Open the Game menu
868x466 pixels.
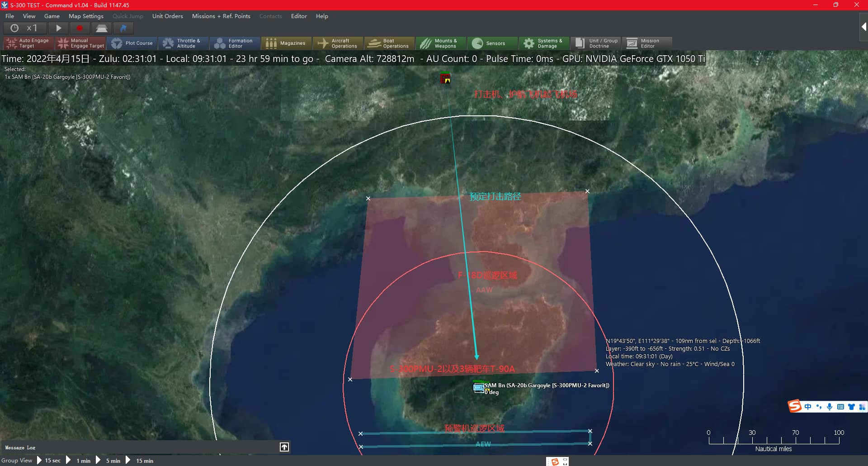[x=52, y=16]
